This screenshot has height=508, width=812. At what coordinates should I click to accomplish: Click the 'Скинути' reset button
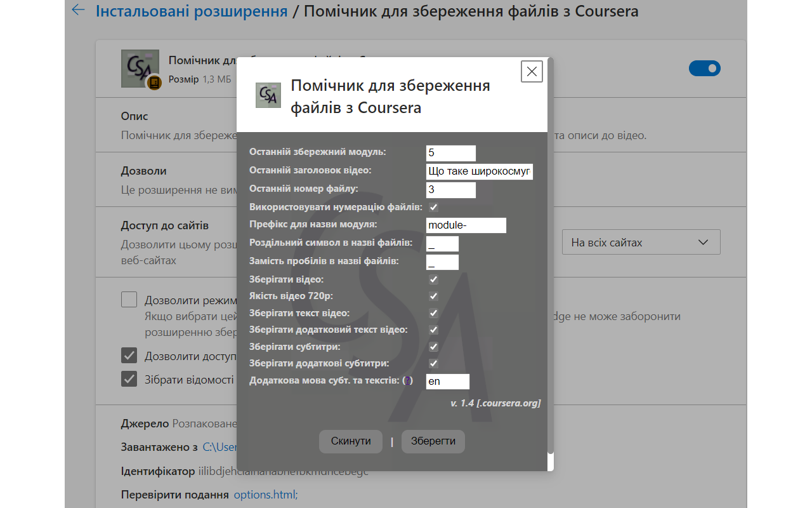pyautogui.click(x=351, y=441)
